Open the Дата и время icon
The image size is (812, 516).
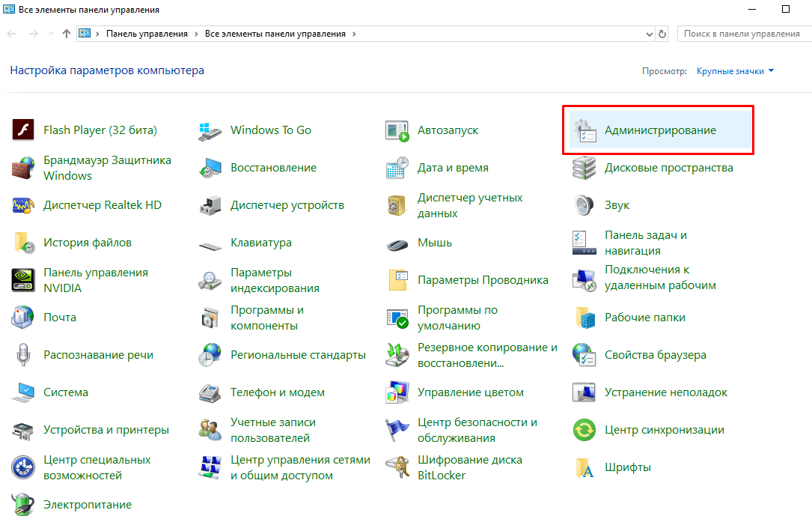pyautogui.click(x=397, y=168)
